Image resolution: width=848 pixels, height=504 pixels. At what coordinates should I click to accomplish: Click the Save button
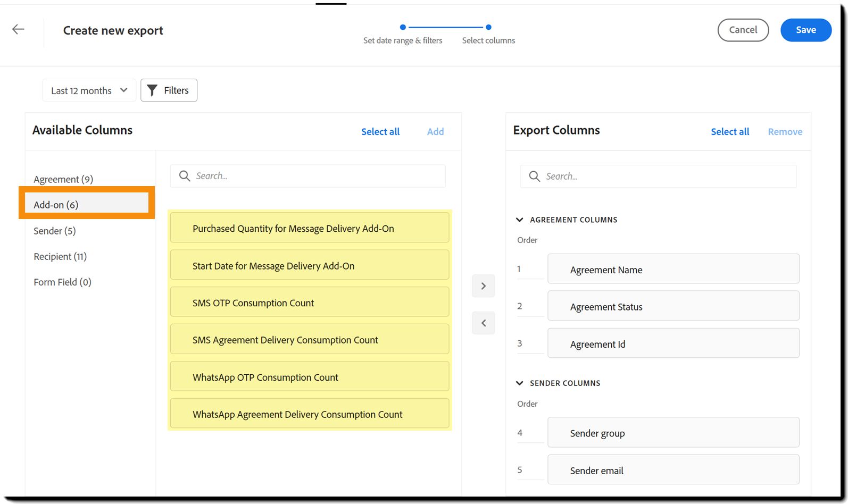[x=805, y=30]
